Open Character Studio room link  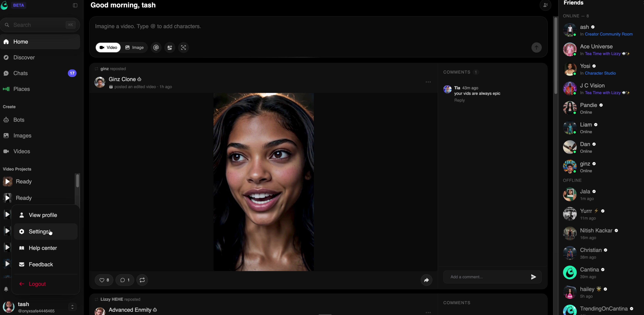(x=600, y=73)
